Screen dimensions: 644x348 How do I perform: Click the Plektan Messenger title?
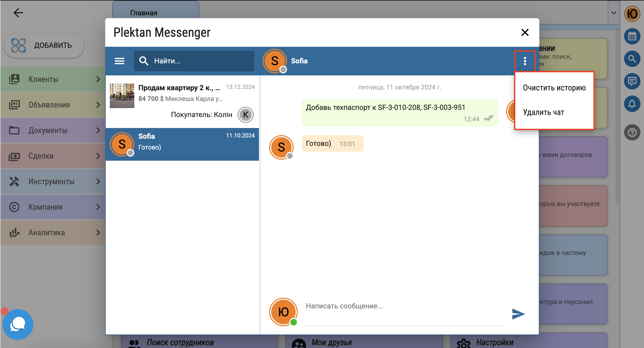pyautogui.click(x=162, y=32)
